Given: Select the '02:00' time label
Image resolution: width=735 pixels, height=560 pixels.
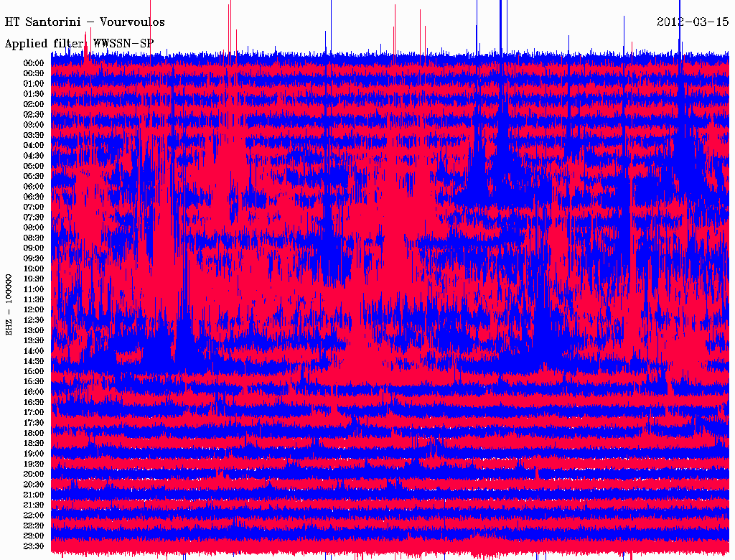Looking at the screenshot, I should click(x=34, y=104).
